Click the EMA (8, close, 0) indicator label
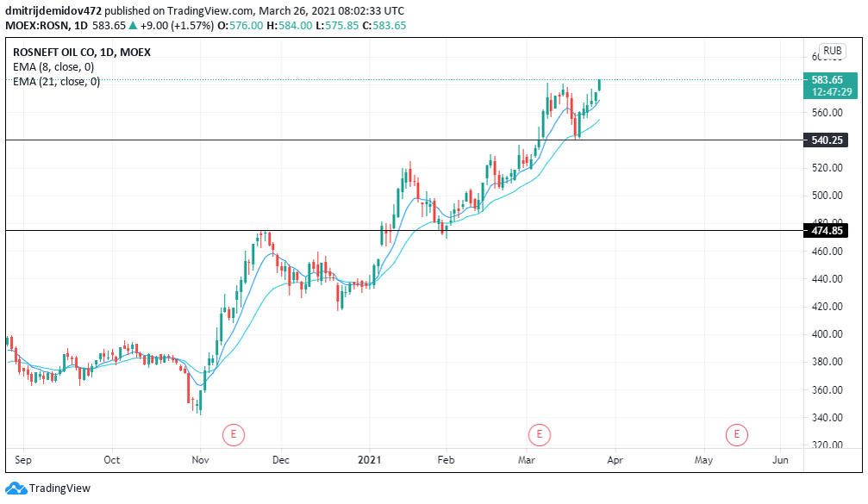 (x=53, y=67)
